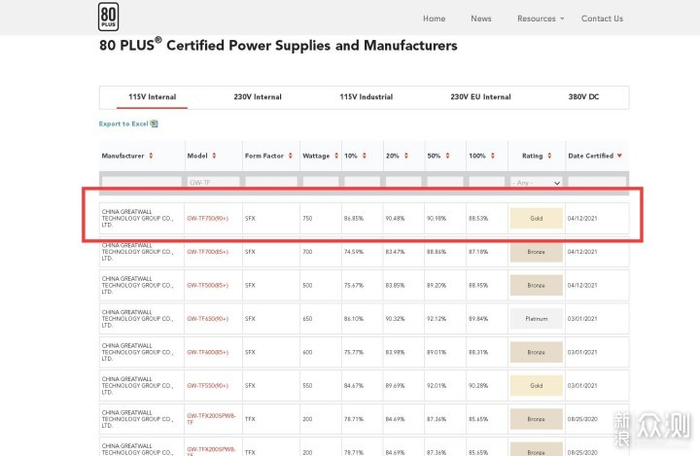Click the Gold rating badge for GW-TF550(90+)

536,385
